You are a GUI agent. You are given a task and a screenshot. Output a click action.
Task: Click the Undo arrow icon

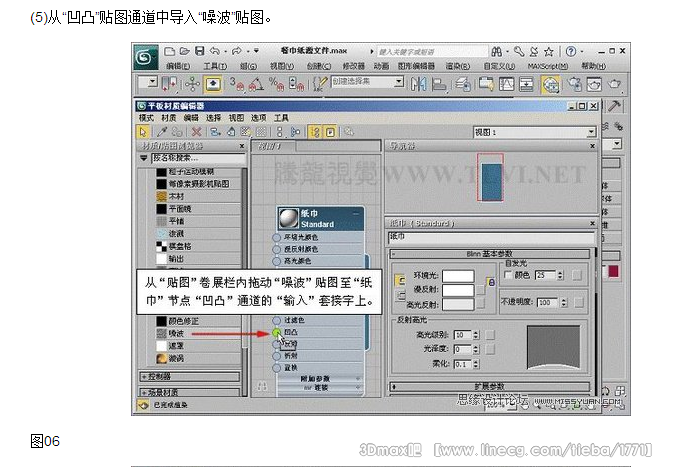[x=215, y=51]
